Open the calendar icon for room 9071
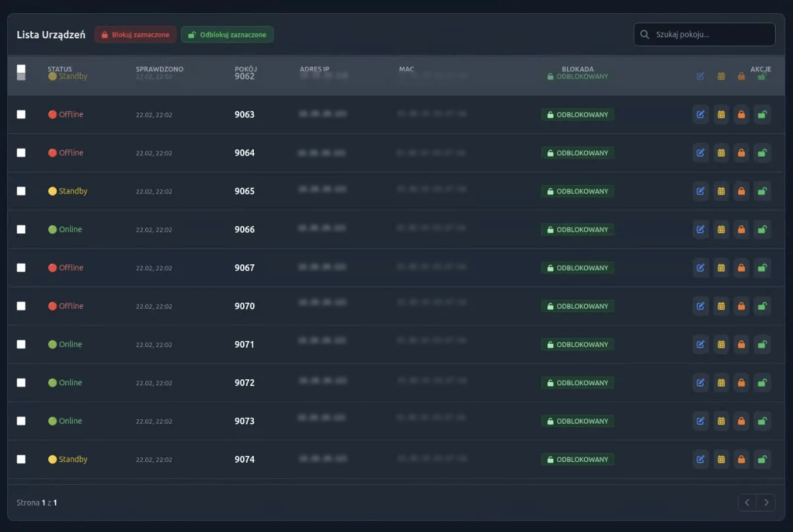This screenshot has height=532, width=793. pos(721,344)
